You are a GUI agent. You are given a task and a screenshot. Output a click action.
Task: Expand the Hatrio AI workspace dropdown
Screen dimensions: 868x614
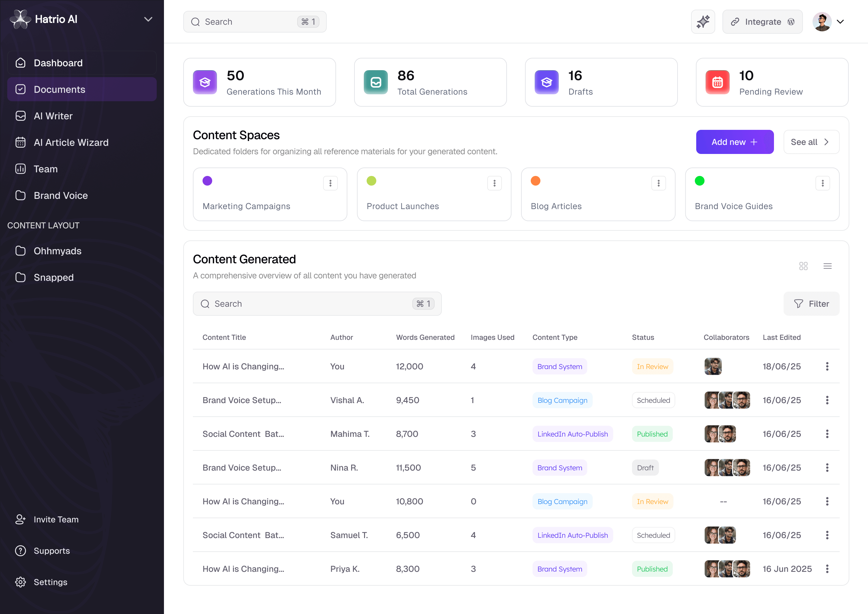(x=148, y=19)
